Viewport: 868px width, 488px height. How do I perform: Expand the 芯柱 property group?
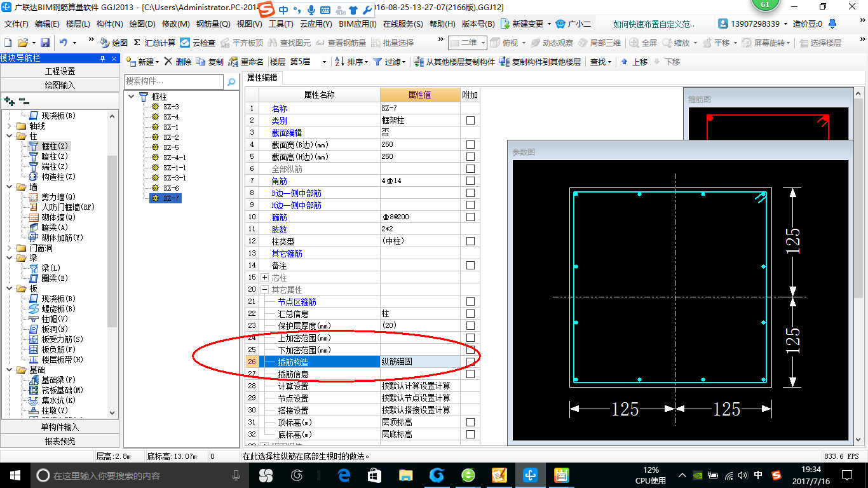pos(265,277)
